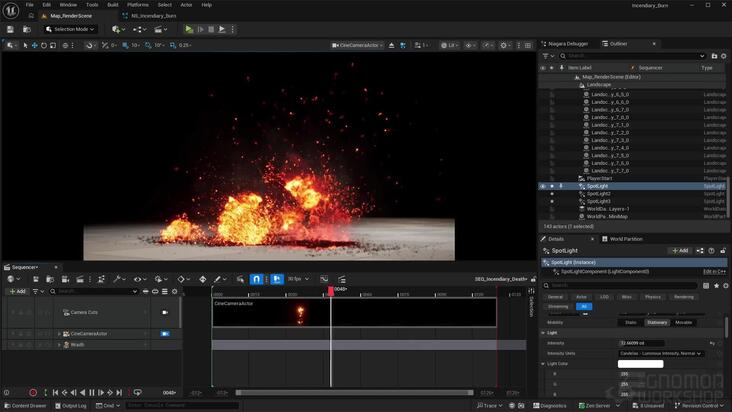The width and height of the screenshot is (732, 412).
Task: Expand the Wraith track in Sequencer
Action: tap(59, 345)
